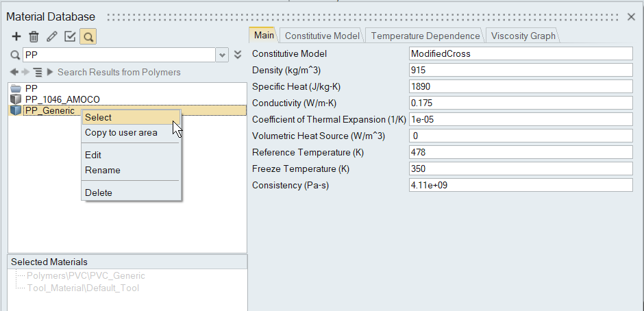Image resolution: width=644 pixels, height=311 pixels.
Task: Expand breadcrumb triangle before Search Results
Action: [50, 72]
